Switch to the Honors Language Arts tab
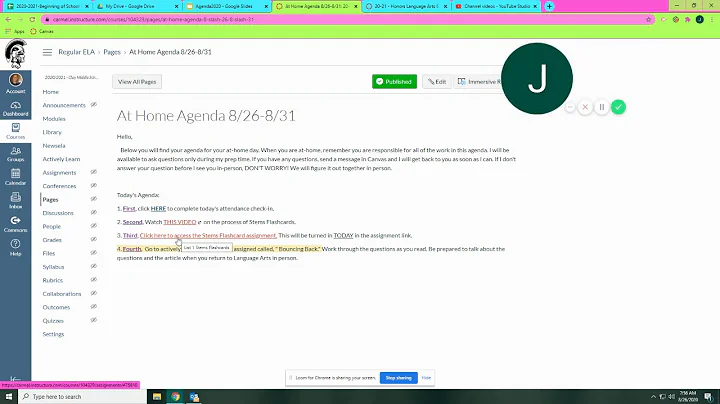This screenshot has height=404, width=720. coord(406,6)
